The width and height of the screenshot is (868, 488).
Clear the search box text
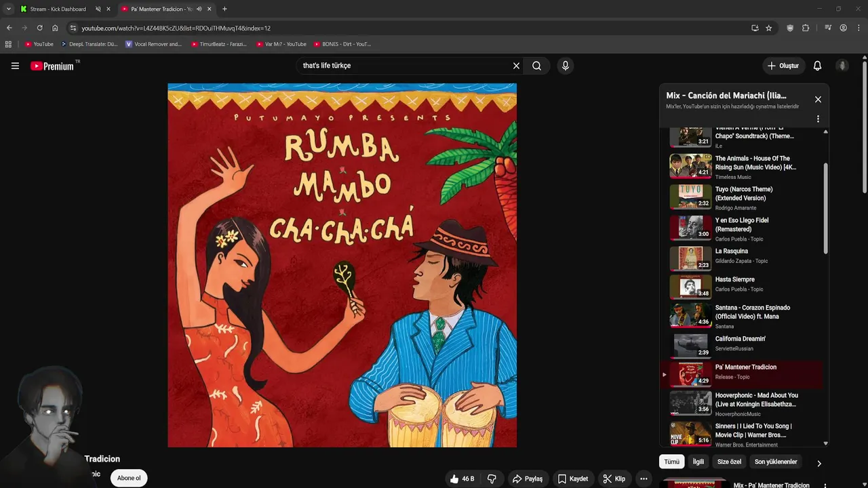tap(516, 66)
